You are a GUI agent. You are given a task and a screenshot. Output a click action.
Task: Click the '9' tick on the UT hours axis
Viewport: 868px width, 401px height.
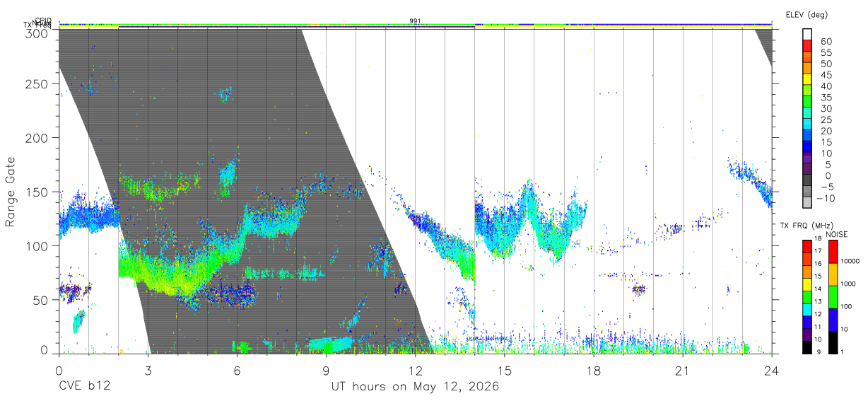tap(326, 370)
